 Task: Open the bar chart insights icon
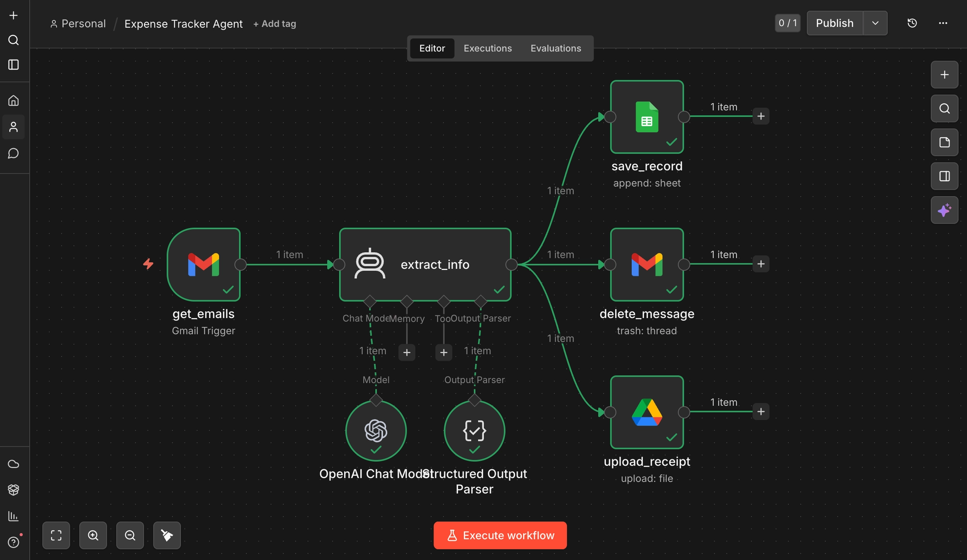coord(14,516)
